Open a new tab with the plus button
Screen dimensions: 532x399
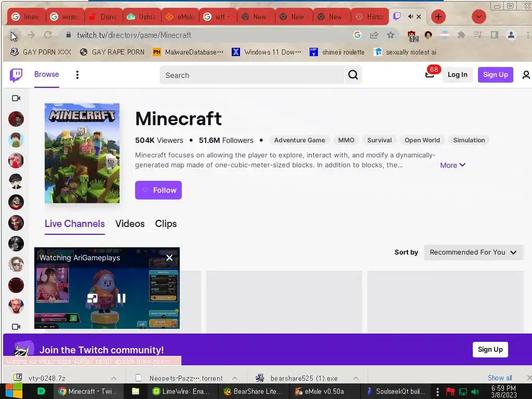pyautogui.click(x=438, y=17)
